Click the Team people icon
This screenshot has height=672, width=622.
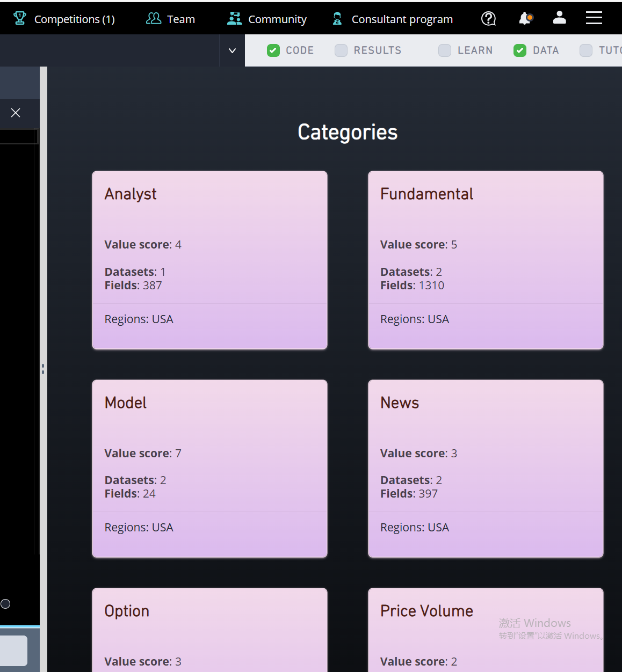pyautogui.click(x=154, y=19)
